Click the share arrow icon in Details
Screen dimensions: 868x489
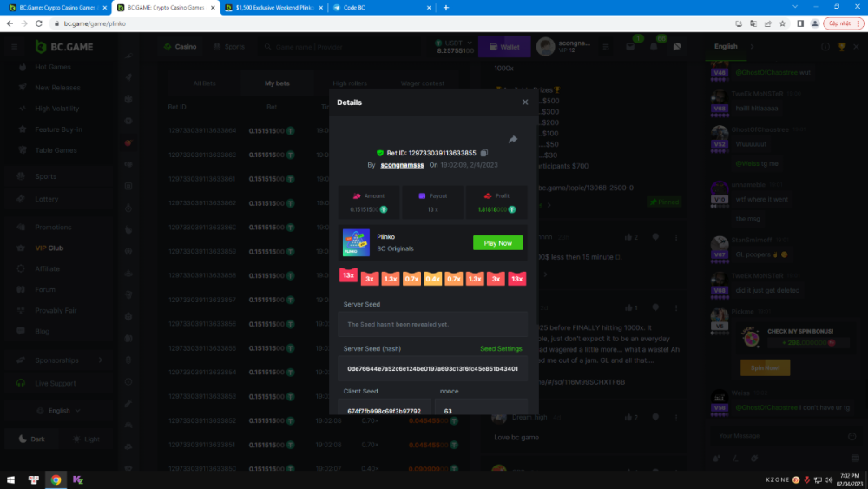coord(512,140)
